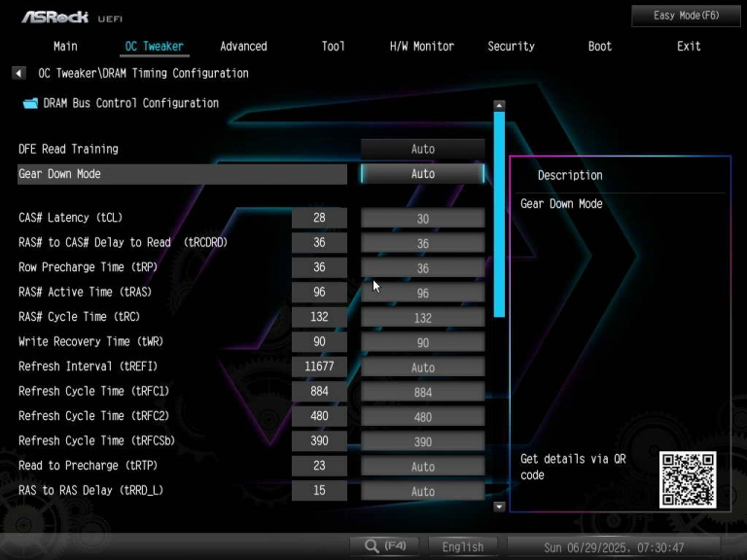Click the back arrow icon beside breadcrumb
Viewport: 747px width, 560px height.
[x=18, y=73]
